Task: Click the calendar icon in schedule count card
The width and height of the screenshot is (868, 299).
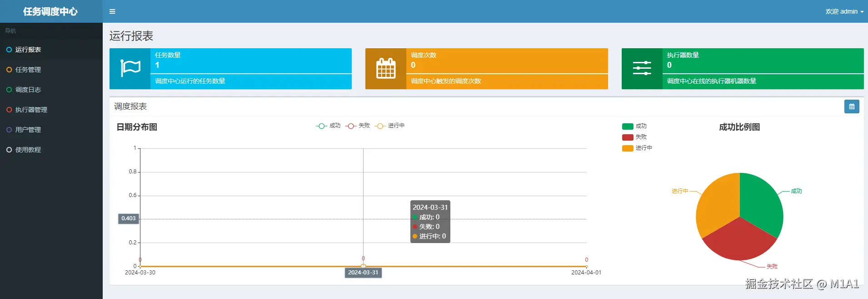Action: pos(386,68)
